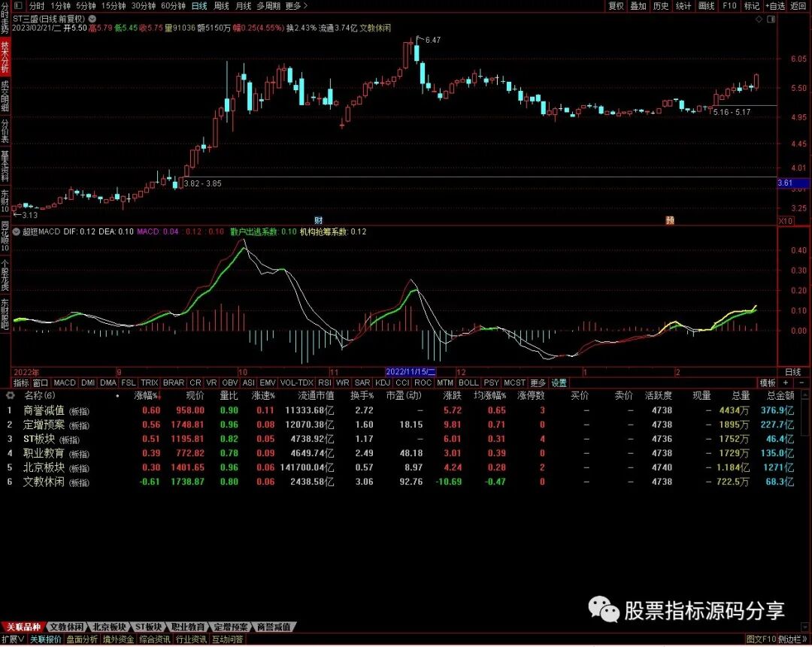Open the 复权 adjustment menu
Screen dimensions: 812x647
pyautogui.click(x=616, y=6)
